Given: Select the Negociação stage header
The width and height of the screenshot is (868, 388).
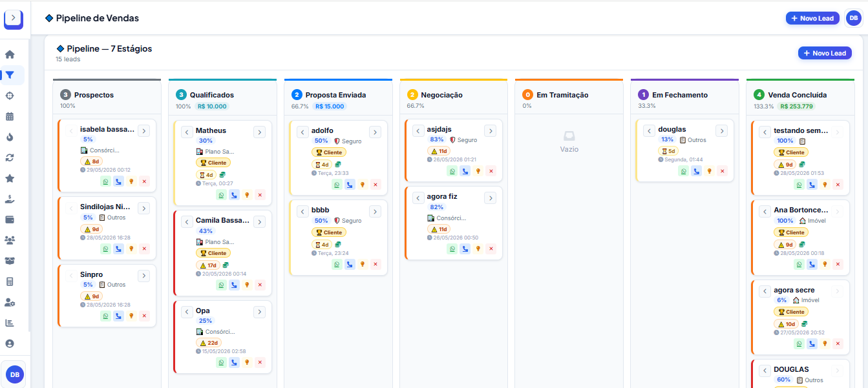Looking at the screenshot, I should pos(454,99).
